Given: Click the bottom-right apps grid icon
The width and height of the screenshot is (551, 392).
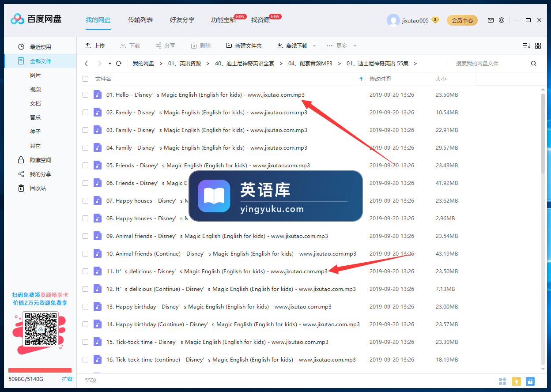Looking at the screenshot, I should tap(502, 381).
